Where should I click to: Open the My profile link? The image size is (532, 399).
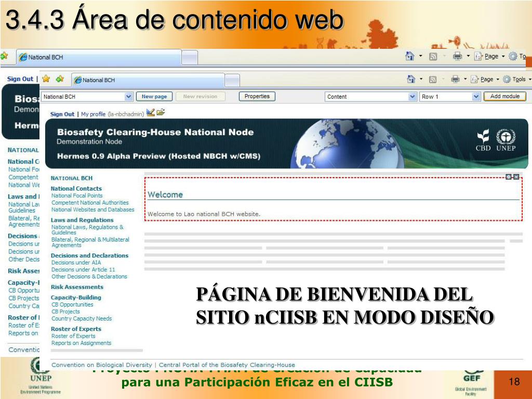93,114
